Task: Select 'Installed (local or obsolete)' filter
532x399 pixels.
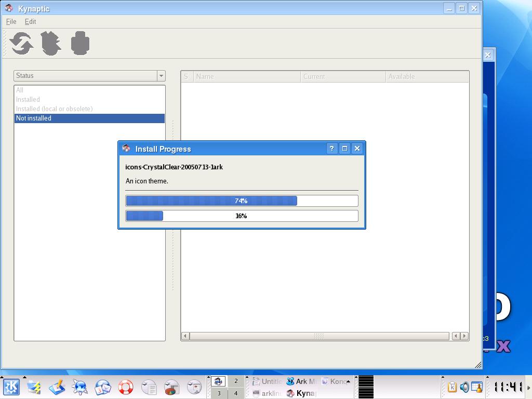Action: [x=89, y=109]
